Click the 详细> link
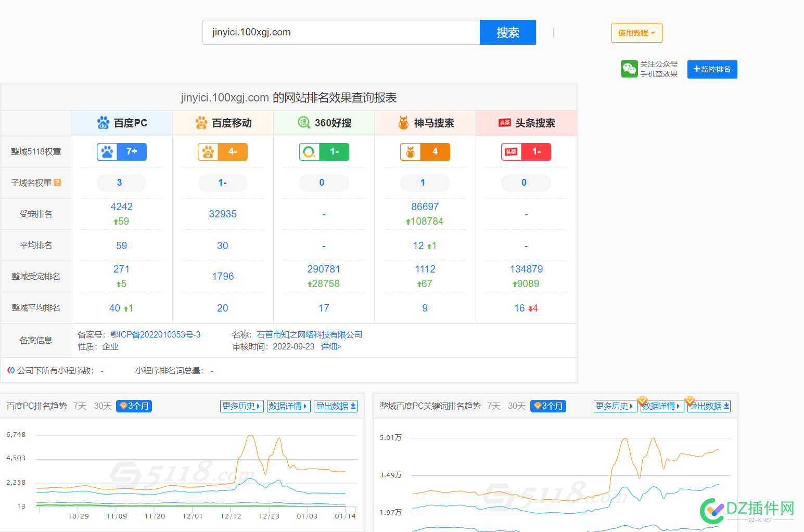The height and width of the screenshot is (532, 804). (331, 346)
